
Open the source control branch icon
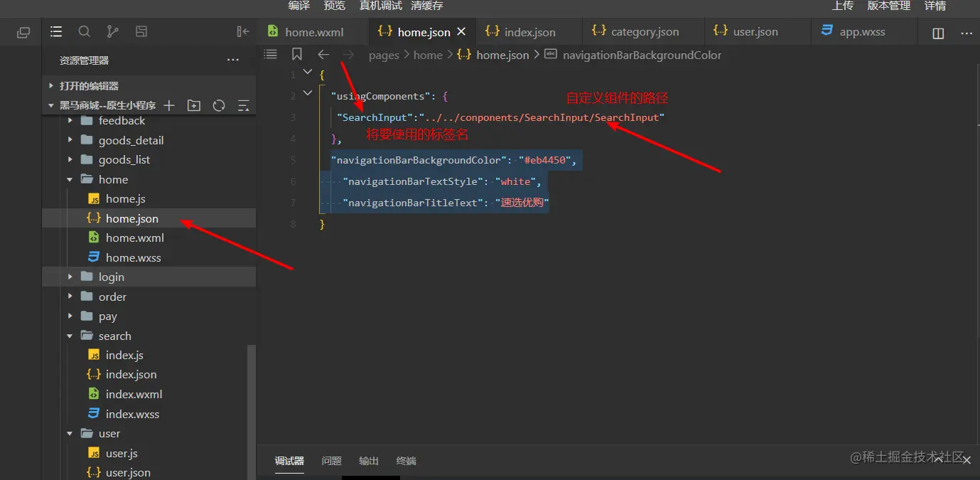[112, 31]
